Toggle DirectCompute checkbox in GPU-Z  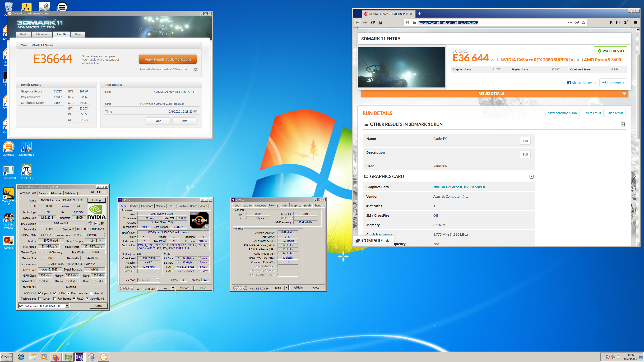pos(68,293)
